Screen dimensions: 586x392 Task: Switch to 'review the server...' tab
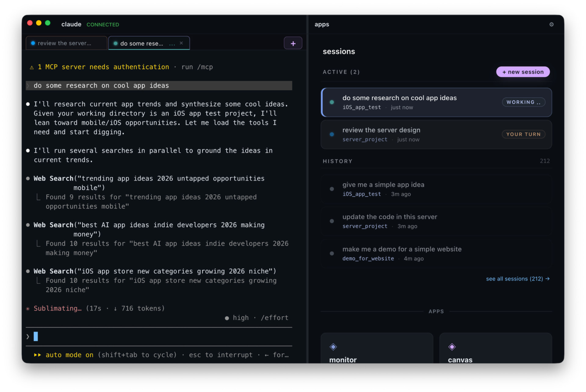pos(67,43)
